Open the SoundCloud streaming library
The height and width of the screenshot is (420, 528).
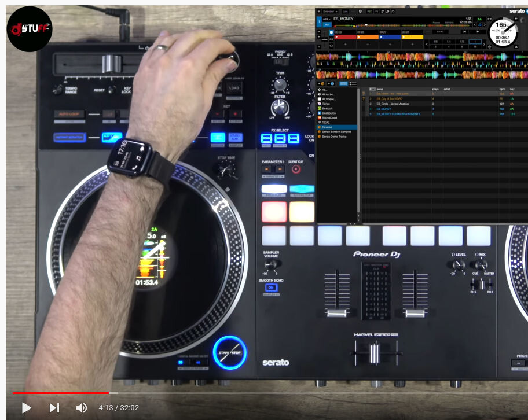[x=327, y=118]
